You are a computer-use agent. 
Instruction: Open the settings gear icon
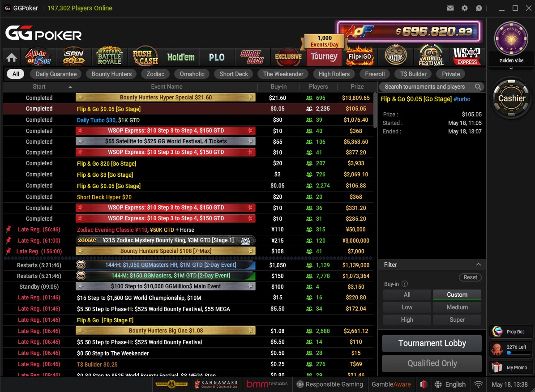pyautogui.click(x=465, y=8)
